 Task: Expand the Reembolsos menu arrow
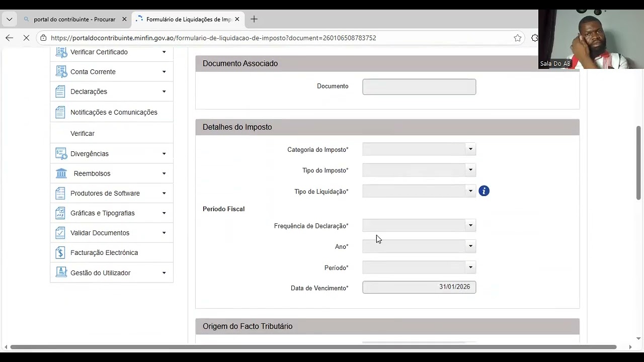point(164,173)
